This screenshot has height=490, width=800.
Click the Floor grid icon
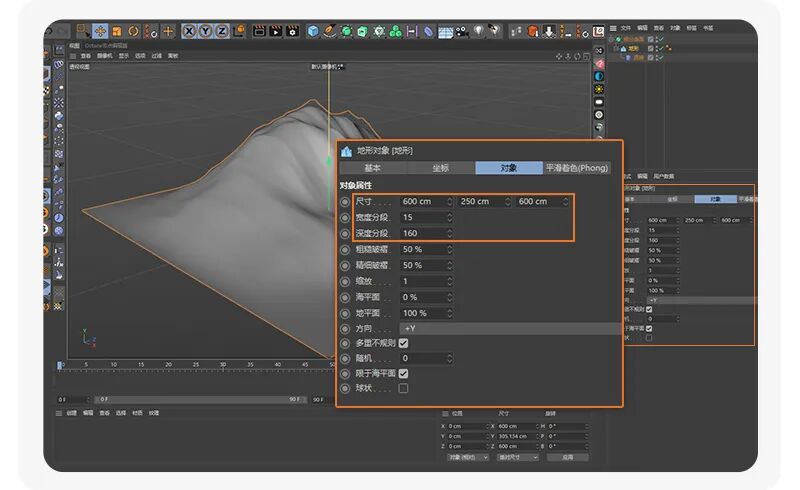click(x=445, y=32)
